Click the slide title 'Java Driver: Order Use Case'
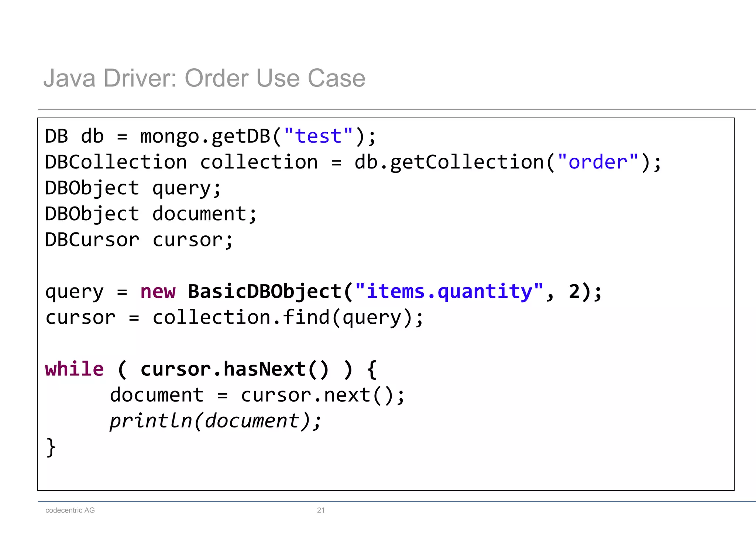Screen dimensions: 756x535 205,78
